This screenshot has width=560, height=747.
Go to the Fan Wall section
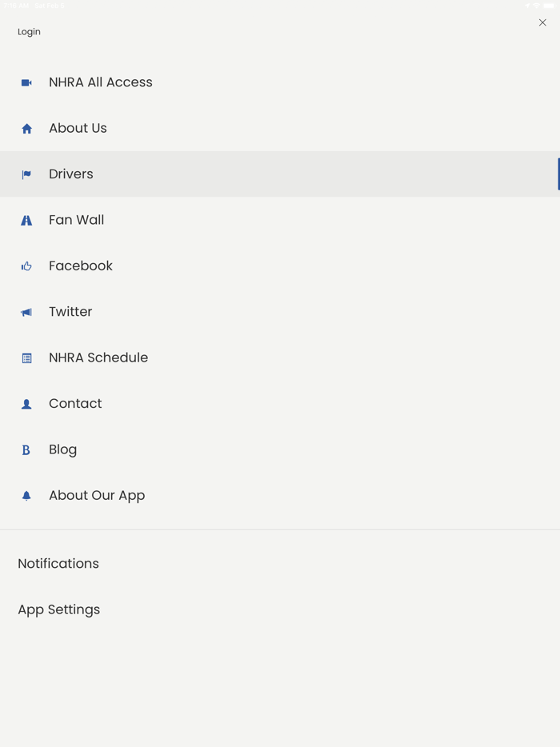click(76, 220)
